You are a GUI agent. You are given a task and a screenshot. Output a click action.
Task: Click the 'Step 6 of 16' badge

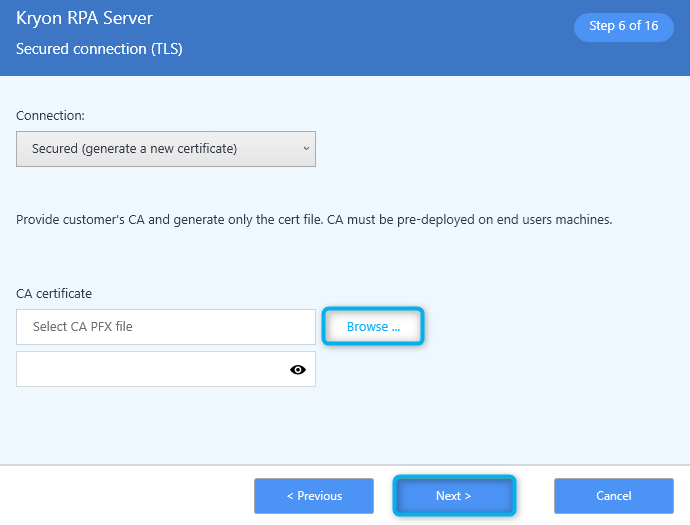(624, 26)
